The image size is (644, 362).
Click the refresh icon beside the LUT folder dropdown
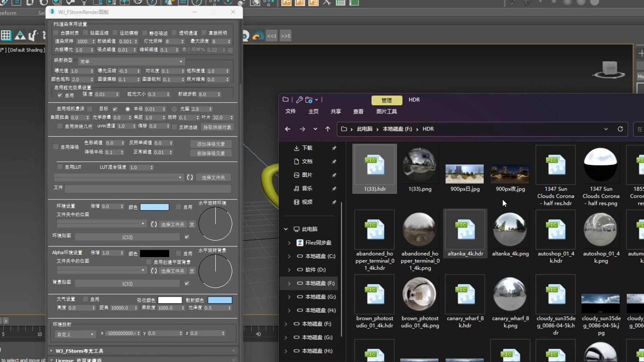tap(190, 177)
